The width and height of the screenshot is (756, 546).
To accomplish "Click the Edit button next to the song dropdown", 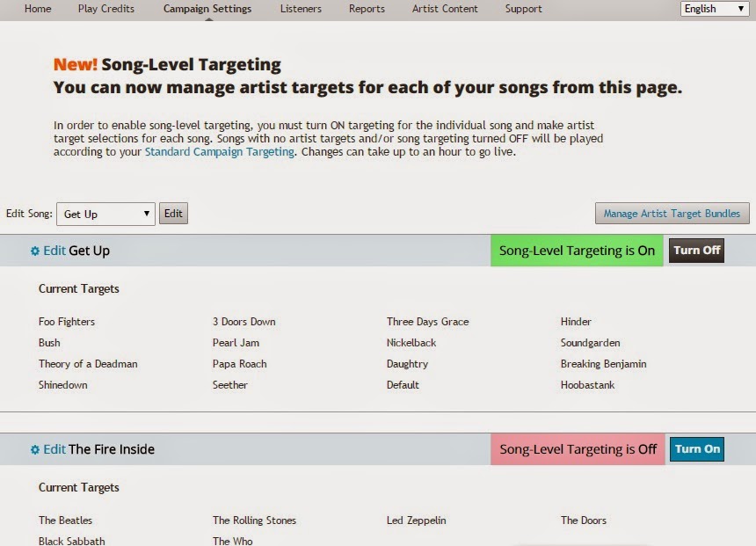I will click(173, 213).
